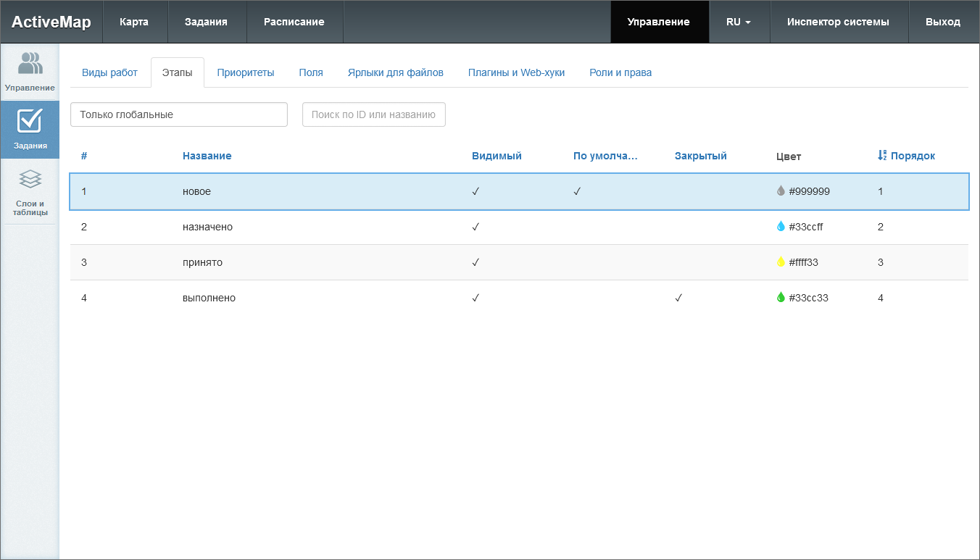Screen dimensions: 980x560
Task: Click the search by ID or name field
Action: [x=373, y=114]
